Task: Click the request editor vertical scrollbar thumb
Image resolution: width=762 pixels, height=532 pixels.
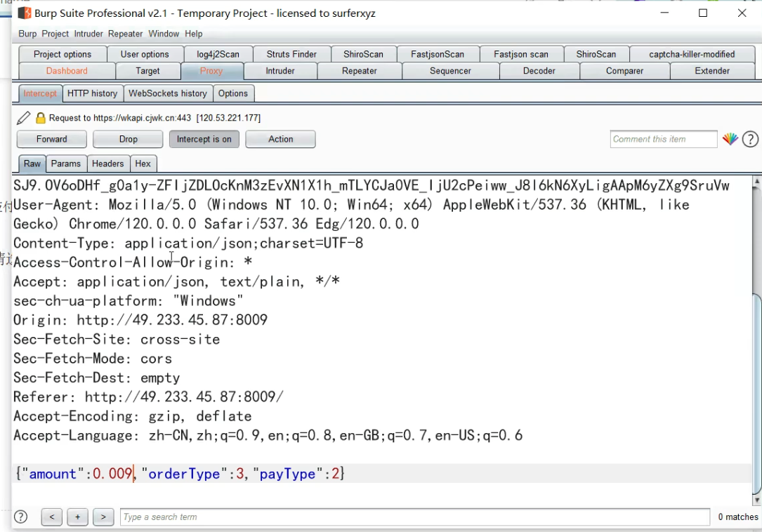Action: click(756, 394)
